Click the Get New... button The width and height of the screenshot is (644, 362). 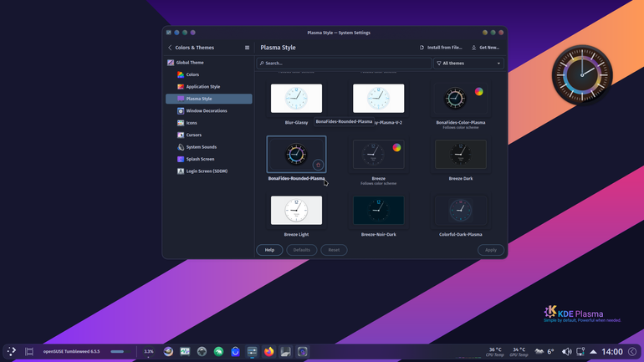tap(485, 48)
